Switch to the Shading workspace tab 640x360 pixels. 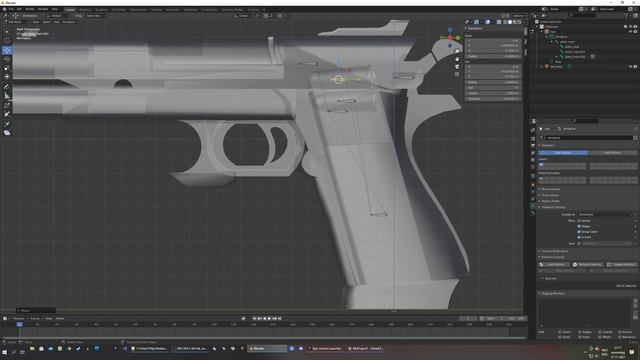click(x=156, y=9)
